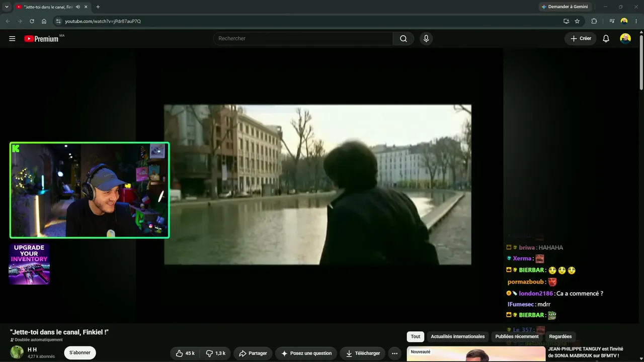644x362 pixels.
Task: Select the youtube.com address bar URL
Action: [103, 21]
